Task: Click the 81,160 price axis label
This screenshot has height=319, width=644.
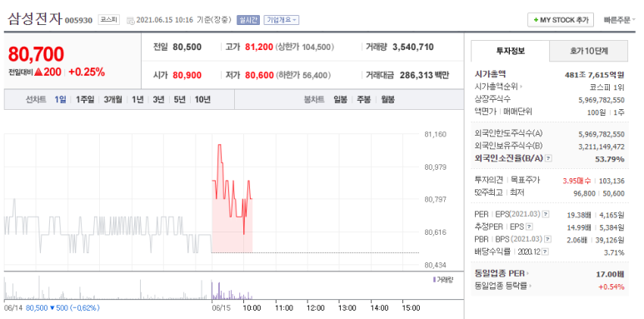Action: pos(435,134)
